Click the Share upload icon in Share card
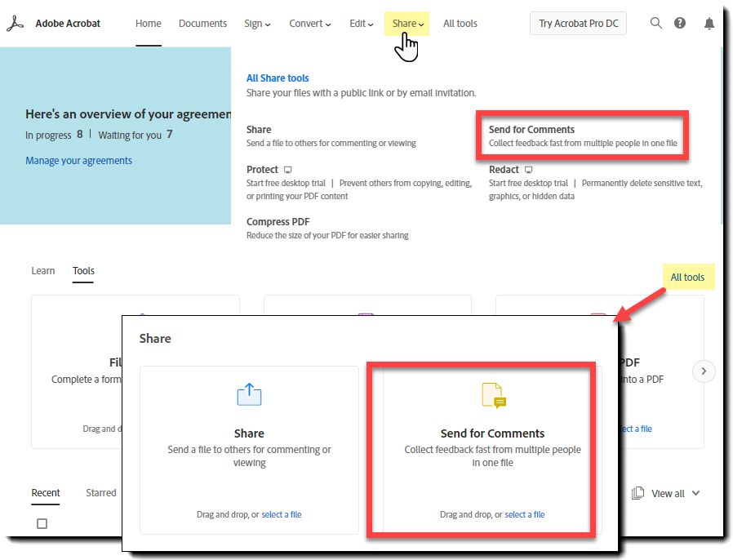This screenshot has width=733, height=560. (x=249, y=395)
